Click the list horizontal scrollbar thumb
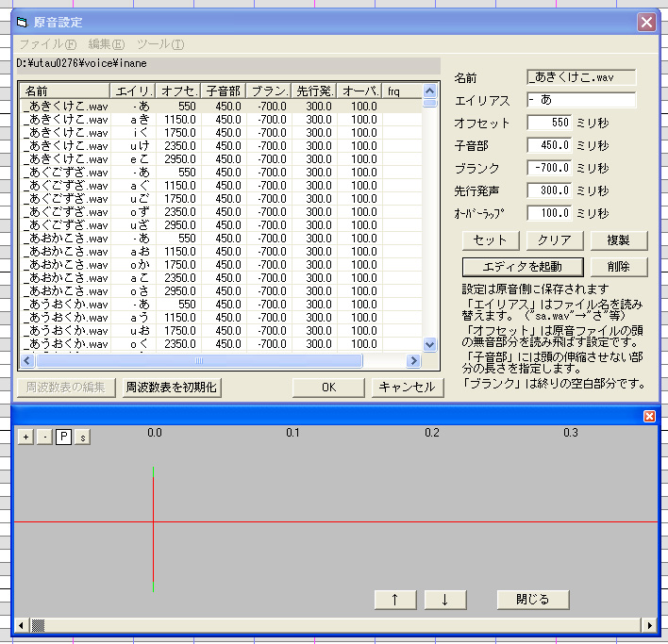668x644 pixels. tap(199, 361)
